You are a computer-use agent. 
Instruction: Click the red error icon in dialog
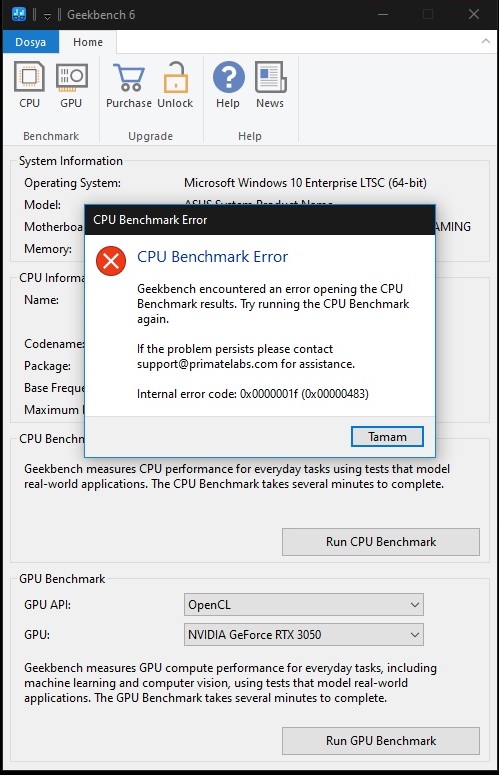[111, 260]
